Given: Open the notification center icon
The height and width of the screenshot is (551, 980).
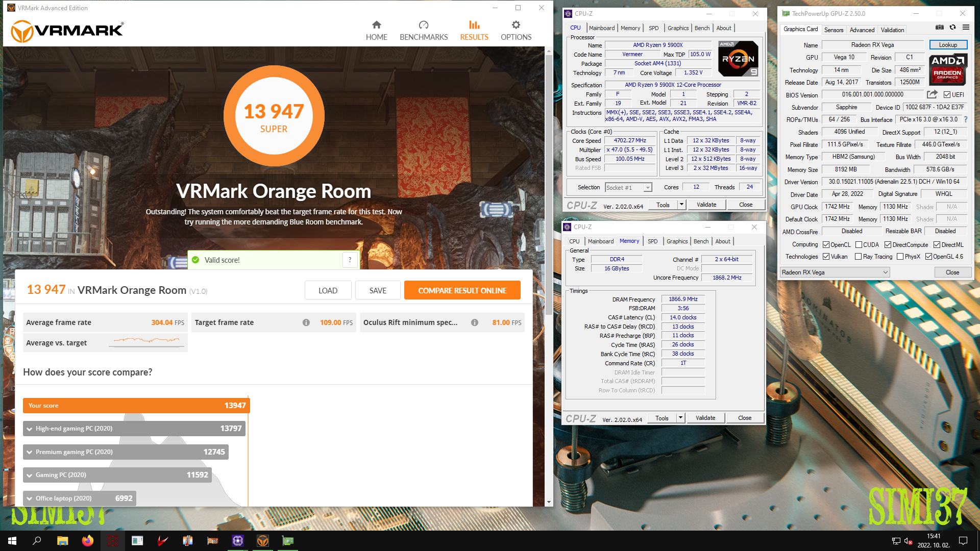Looking at the screenshot, I should coord(963,541).
